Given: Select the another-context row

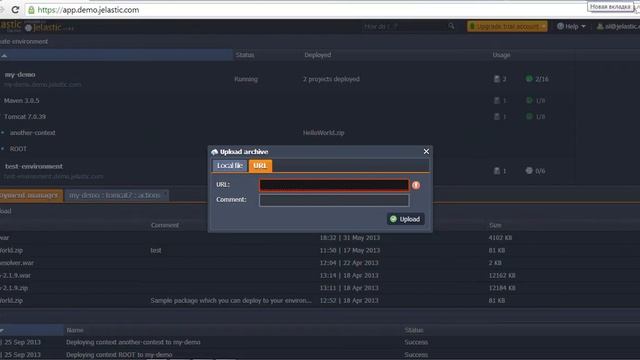Looking at the screenshot, I should [x=32, y=133].
